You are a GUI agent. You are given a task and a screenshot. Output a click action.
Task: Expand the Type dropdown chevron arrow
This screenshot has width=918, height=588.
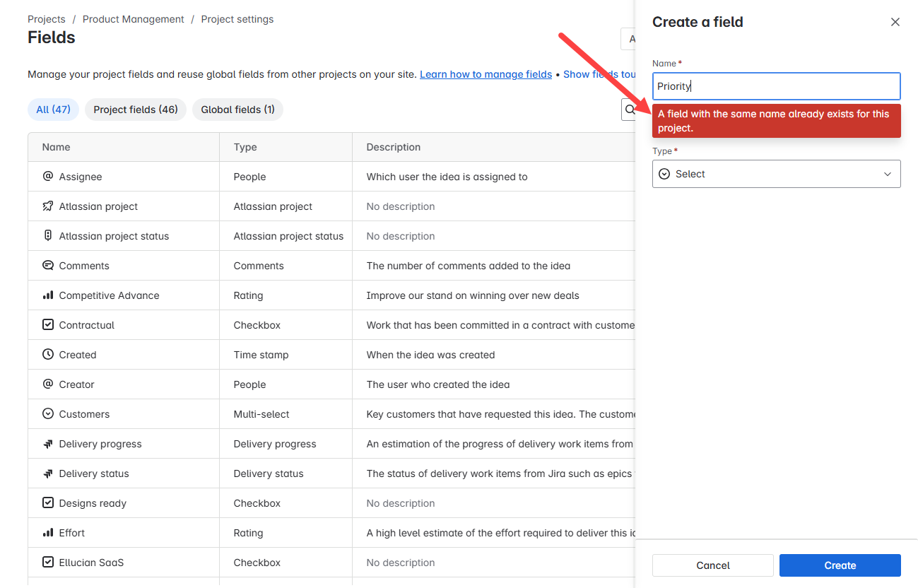click(x=888, y=174)
